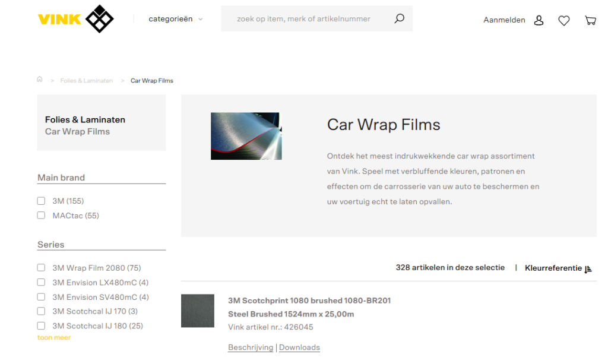Click the 328 artikelen in deze selectie text
The height and width of the screenshot is (364, 608).
(450, 267)
